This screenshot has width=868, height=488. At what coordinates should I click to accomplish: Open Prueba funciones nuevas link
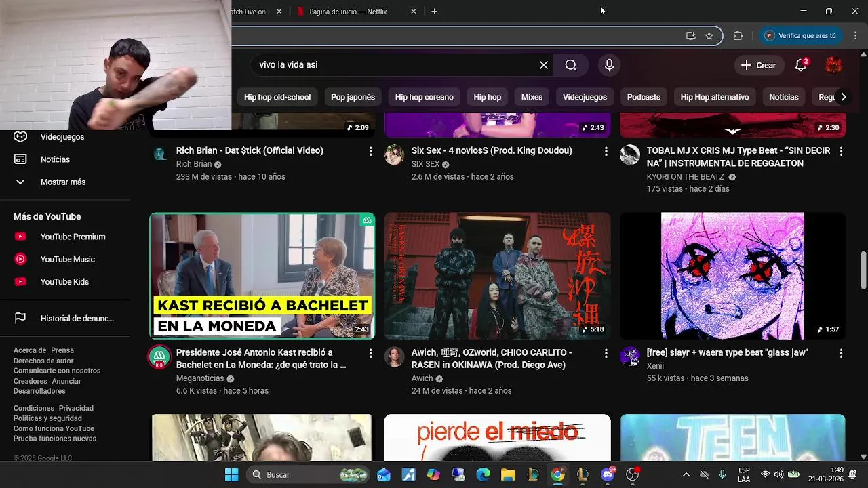click(x=55, y=439)
